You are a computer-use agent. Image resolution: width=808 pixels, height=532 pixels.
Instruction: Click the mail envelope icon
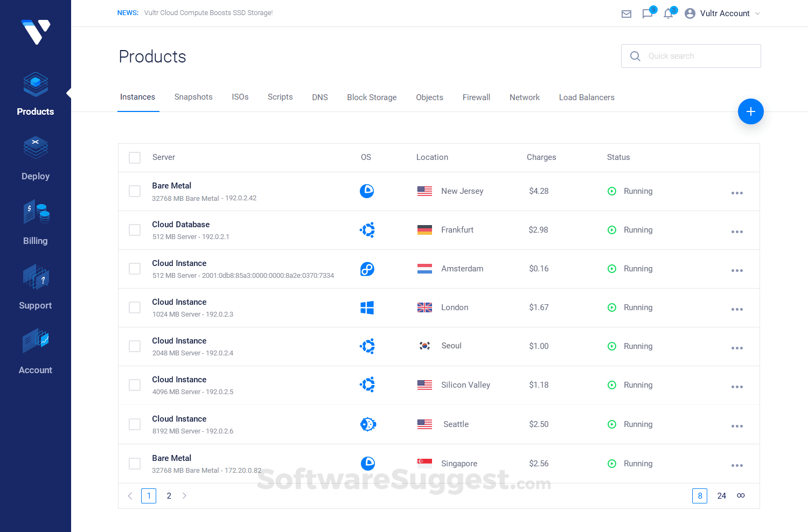click(x=626, y=14)
